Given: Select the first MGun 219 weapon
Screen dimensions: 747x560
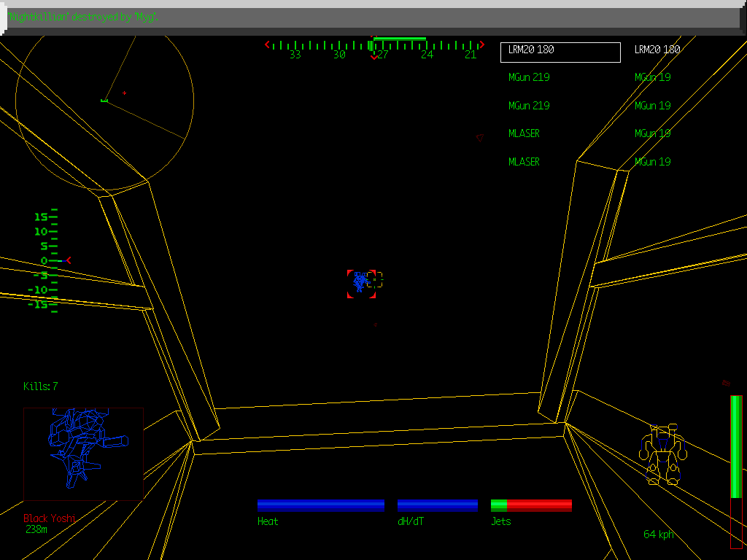Looking at the screenshot, I should [529, 77].
